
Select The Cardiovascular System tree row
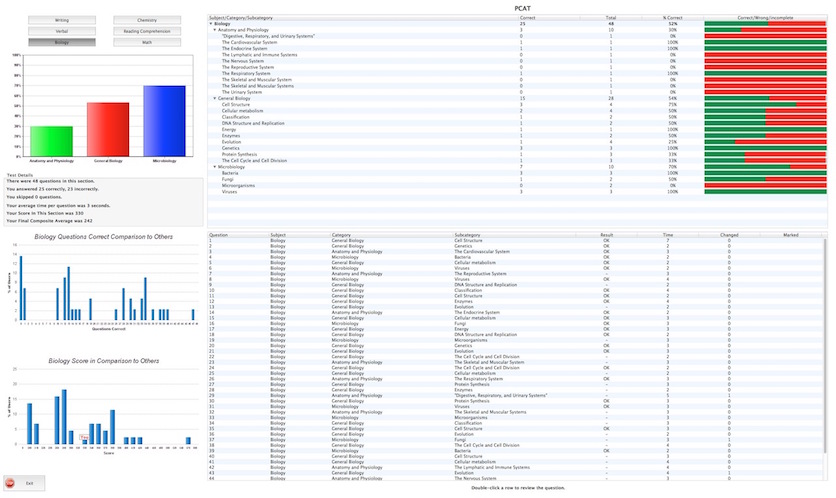[517, 42]
